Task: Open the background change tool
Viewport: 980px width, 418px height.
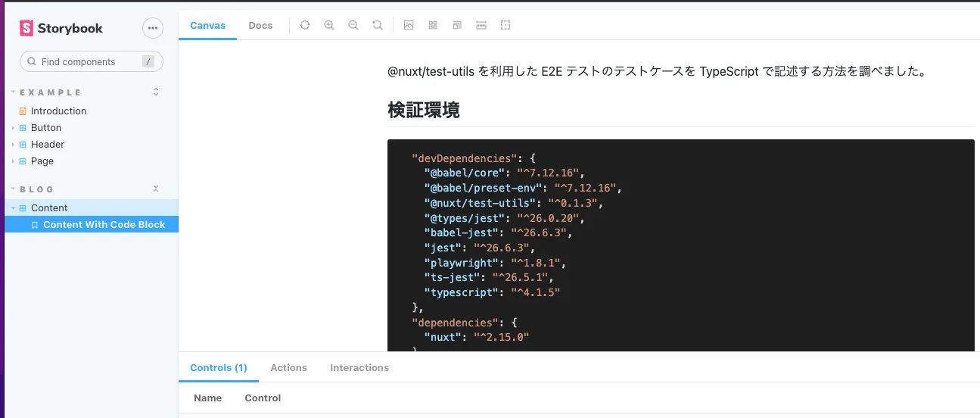Action: coord(409,25)
